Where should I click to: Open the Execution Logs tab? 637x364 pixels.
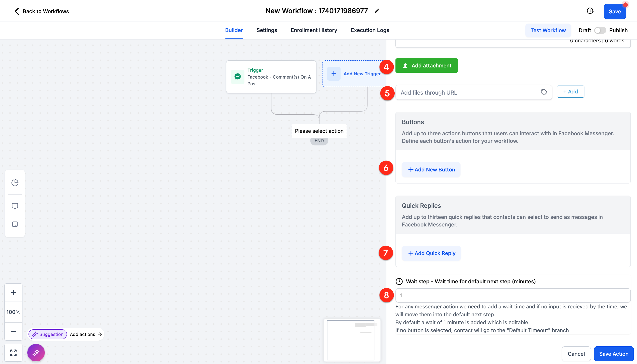370,30
